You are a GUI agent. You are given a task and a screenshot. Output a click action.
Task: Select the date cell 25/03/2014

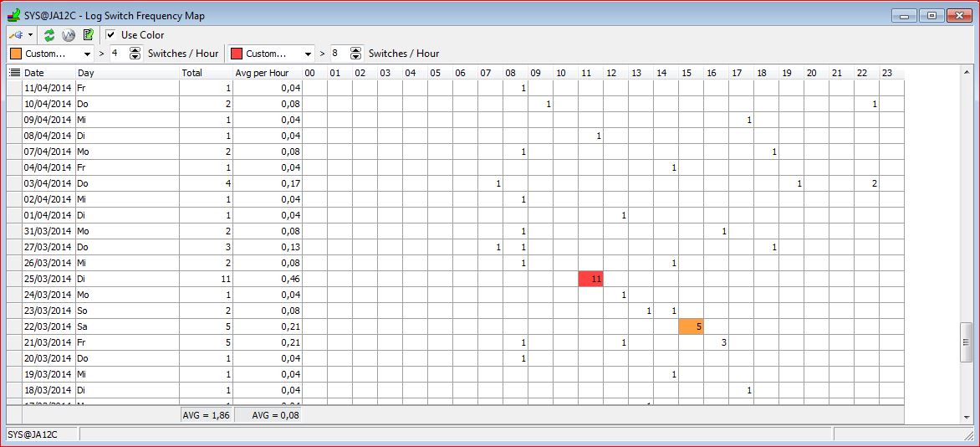coord(48,280)
